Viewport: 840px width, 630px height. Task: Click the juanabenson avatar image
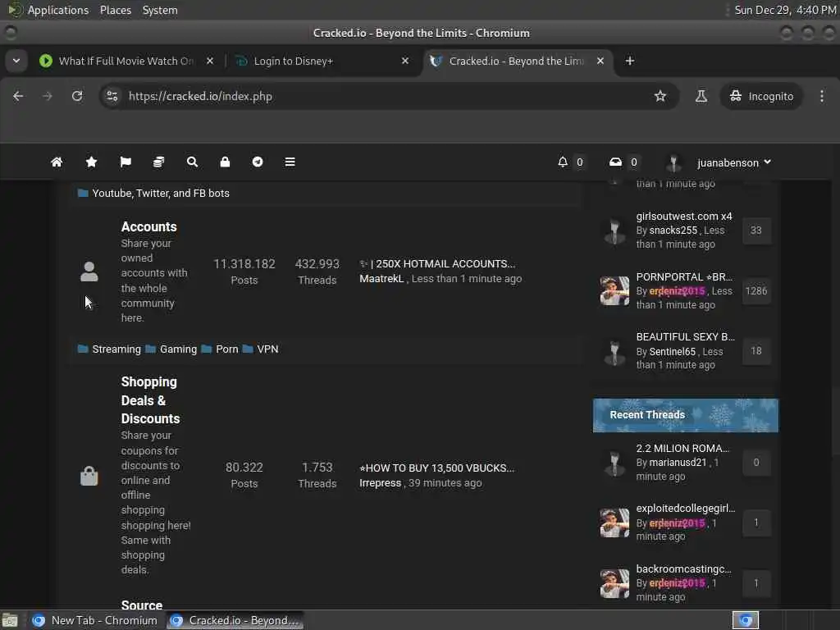click(x=674, y=162)
